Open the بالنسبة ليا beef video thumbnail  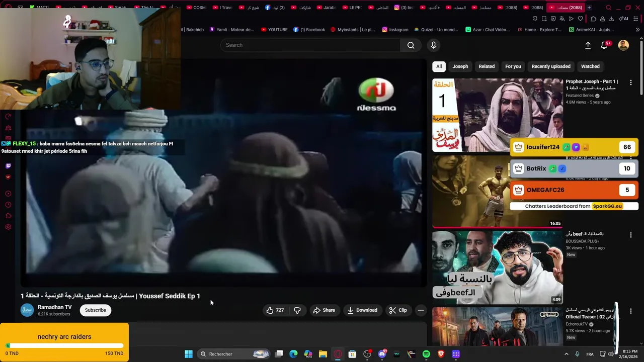(498, 267)
